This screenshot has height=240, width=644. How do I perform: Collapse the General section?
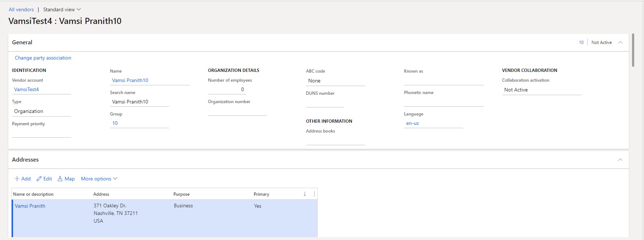620,42
